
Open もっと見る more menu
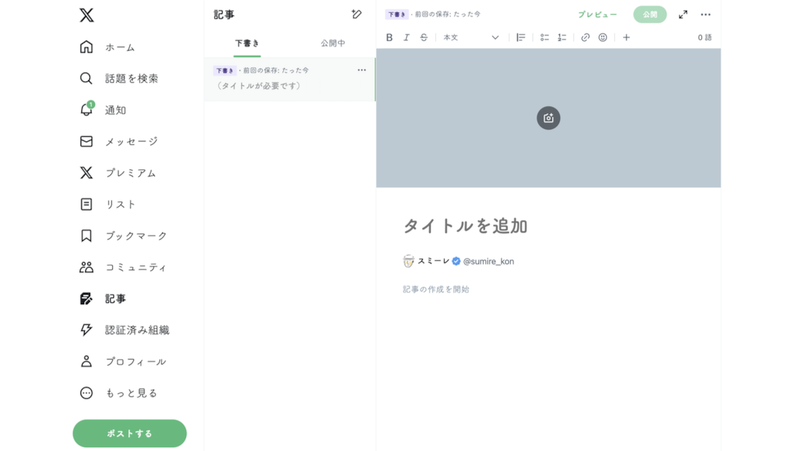[x=118, y=393]
